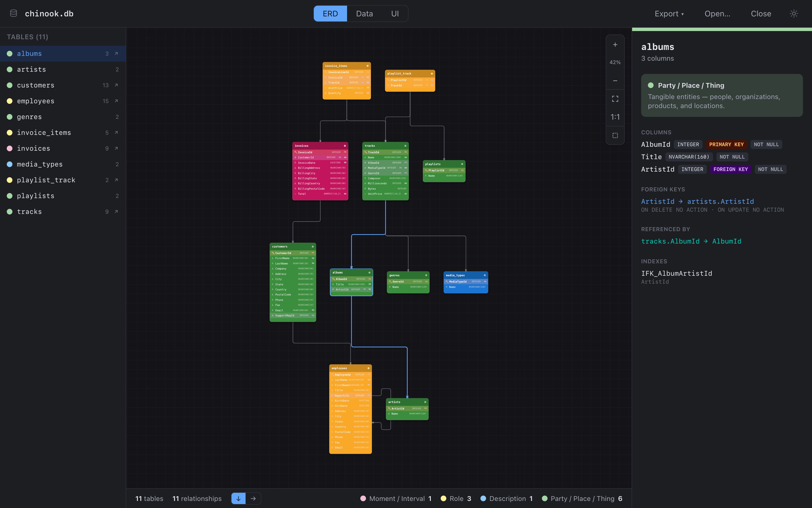This screenshot has width=812, height=508.
Task: Select the invoice_items table node in diagram
Action: tap(347, 81)
